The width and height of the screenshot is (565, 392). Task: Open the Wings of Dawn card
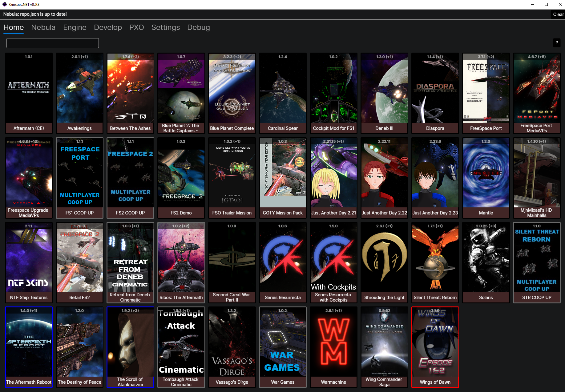435,347
